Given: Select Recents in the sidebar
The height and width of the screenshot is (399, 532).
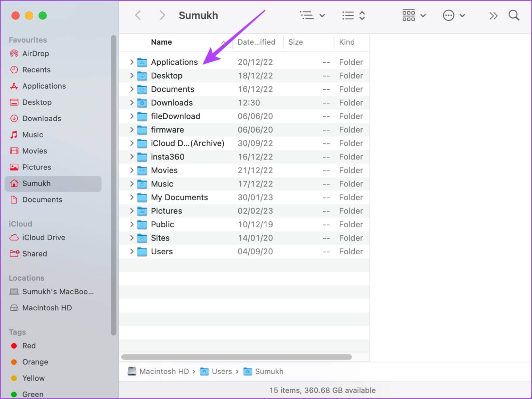Looking at the screenshot, I should tap(36, 70).
